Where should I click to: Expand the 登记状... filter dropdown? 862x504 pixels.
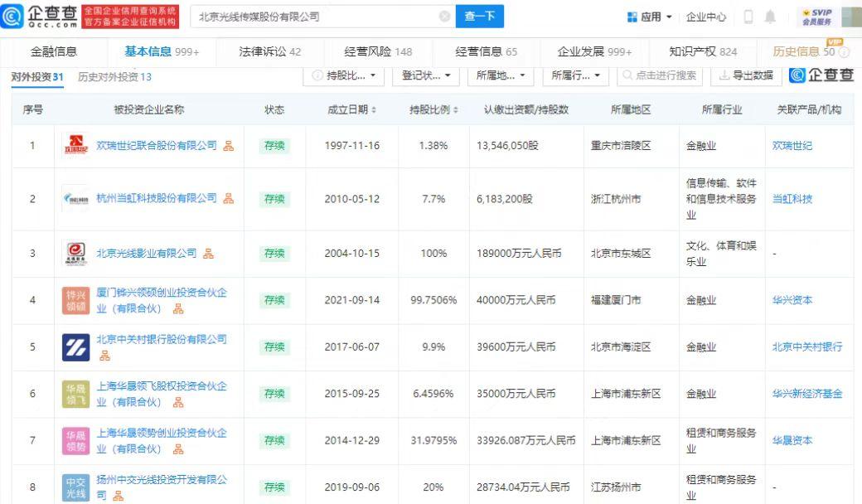coord(425,75)
